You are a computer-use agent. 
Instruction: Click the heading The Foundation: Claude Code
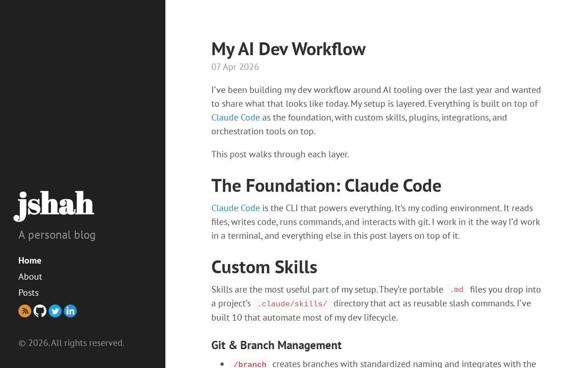coord(326,185)
